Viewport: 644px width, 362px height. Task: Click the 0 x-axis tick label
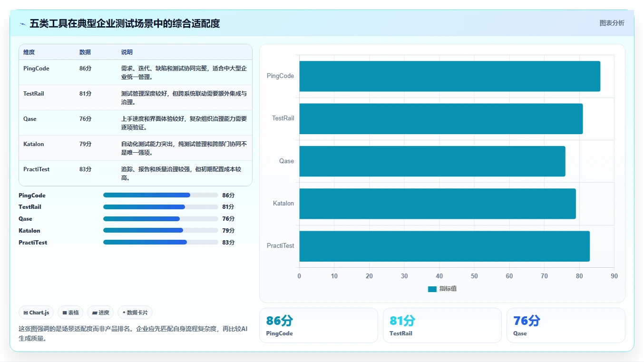[x=299, y=276]
